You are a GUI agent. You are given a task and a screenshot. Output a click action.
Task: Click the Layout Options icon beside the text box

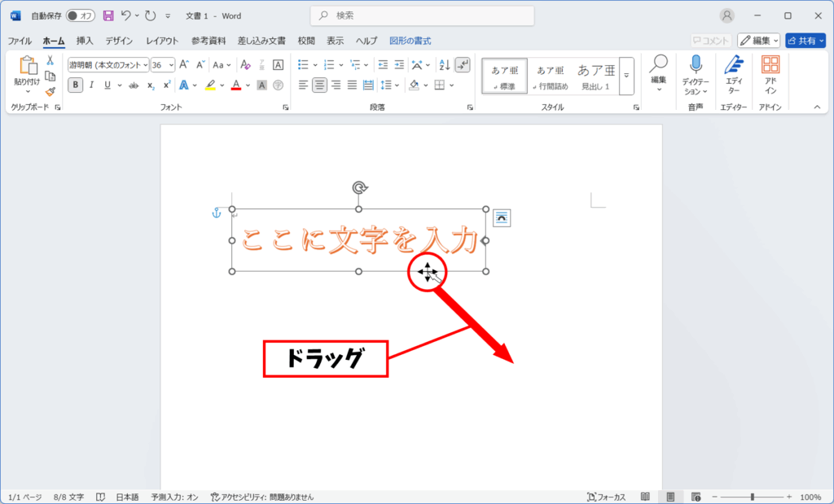tap(502, 217)
